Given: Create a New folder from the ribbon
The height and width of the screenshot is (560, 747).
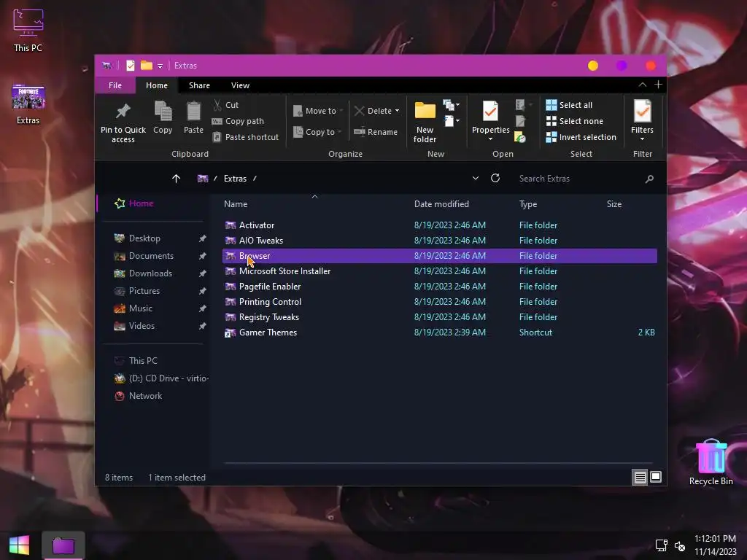Looking at the screenshot, I should (425, 122).
